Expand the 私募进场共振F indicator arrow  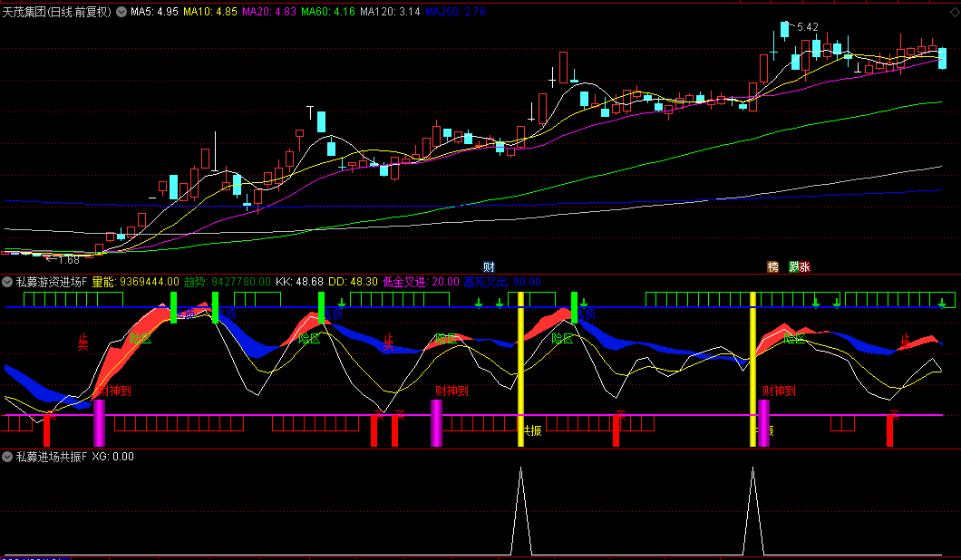(8, 457)
